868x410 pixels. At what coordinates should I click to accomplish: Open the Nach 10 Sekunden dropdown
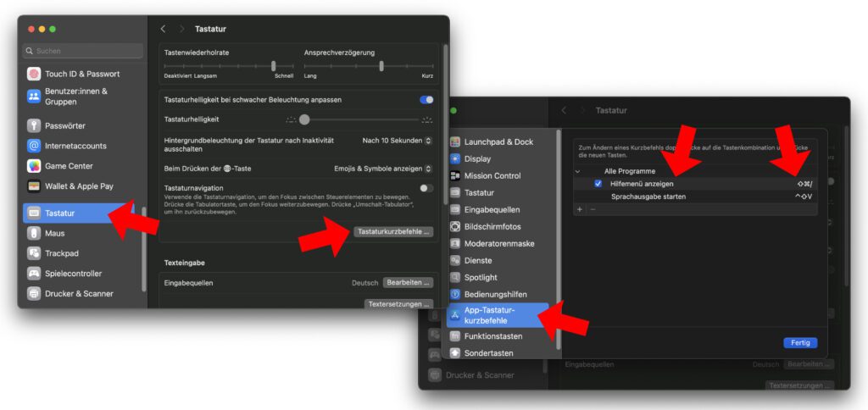397,141
